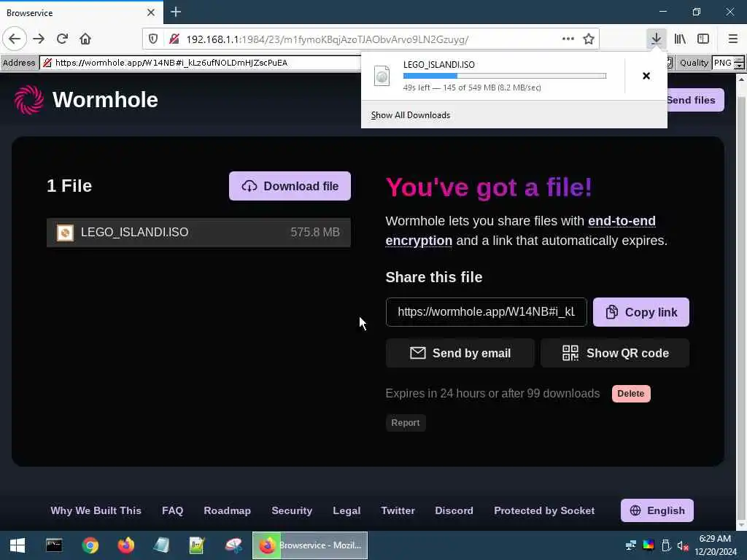Image resolution: width=747 pixels, height=560 pixels.
Task: Open the FAQ footer link
Action: click(x=172, y=510)
